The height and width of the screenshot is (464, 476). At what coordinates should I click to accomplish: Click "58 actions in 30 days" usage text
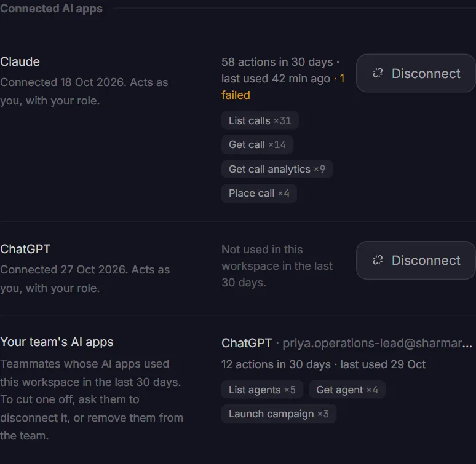pos(277,62)
